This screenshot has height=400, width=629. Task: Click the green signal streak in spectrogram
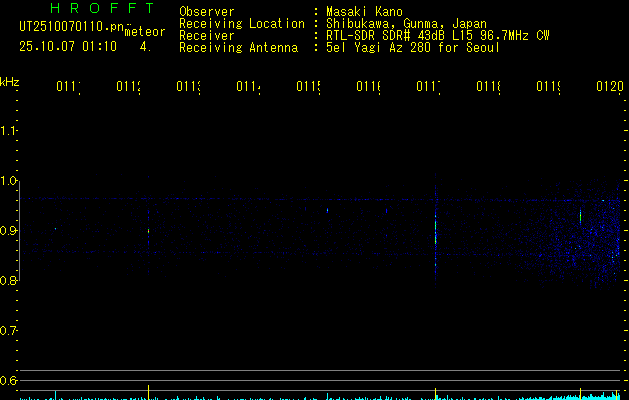(x=580, y=215)
